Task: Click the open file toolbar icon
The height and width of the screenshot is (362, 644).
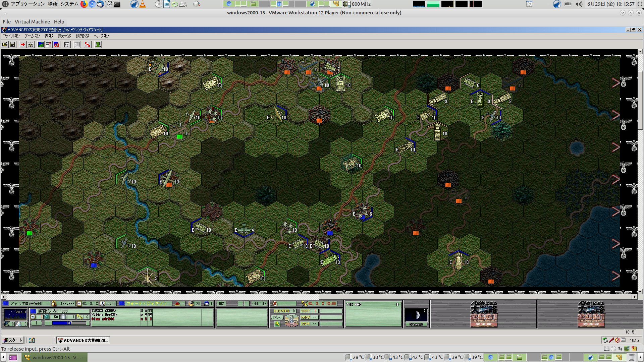Action: click(5, 45)
